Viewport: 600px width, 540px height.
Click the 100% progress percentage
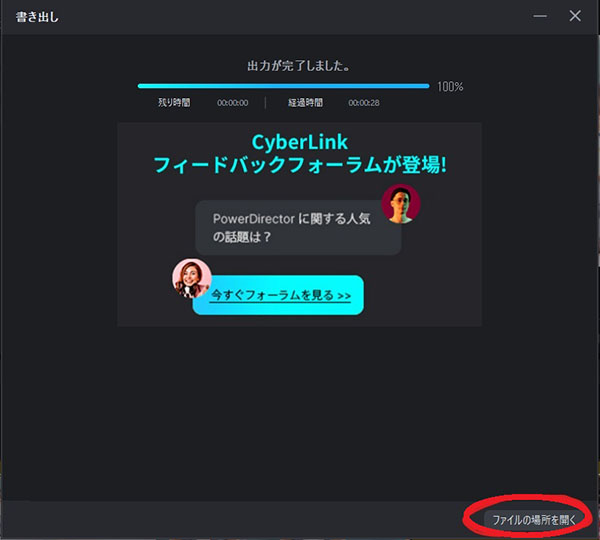[450, 87]
